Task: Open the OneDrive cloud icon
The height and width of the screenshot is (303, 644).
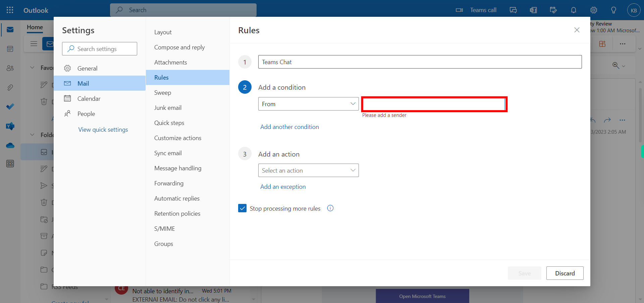Action: pyautogui.click(x=10, y=145)
